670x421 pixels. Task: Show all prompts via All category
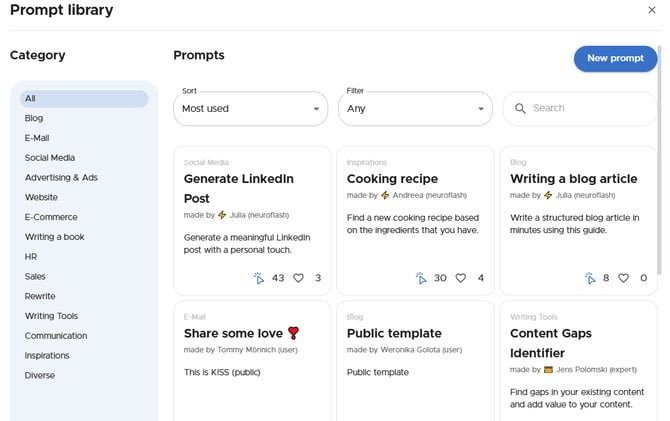30,98
